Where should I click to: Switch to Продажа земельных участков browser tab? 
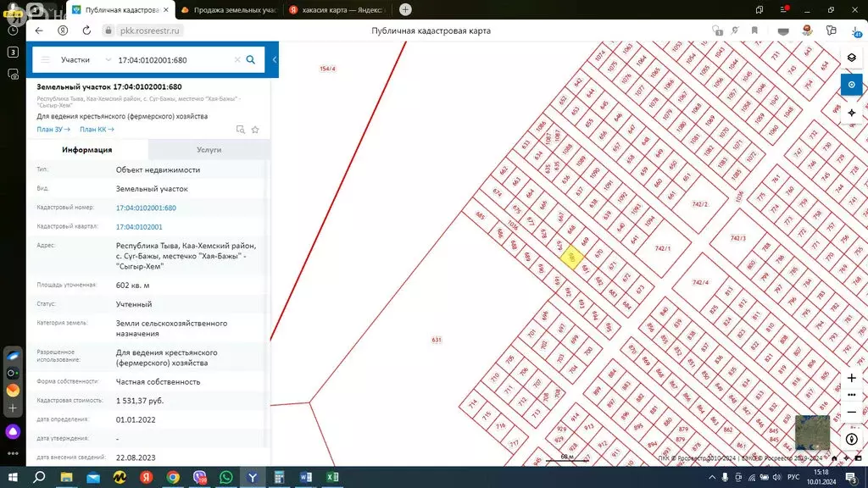[229, 10]
